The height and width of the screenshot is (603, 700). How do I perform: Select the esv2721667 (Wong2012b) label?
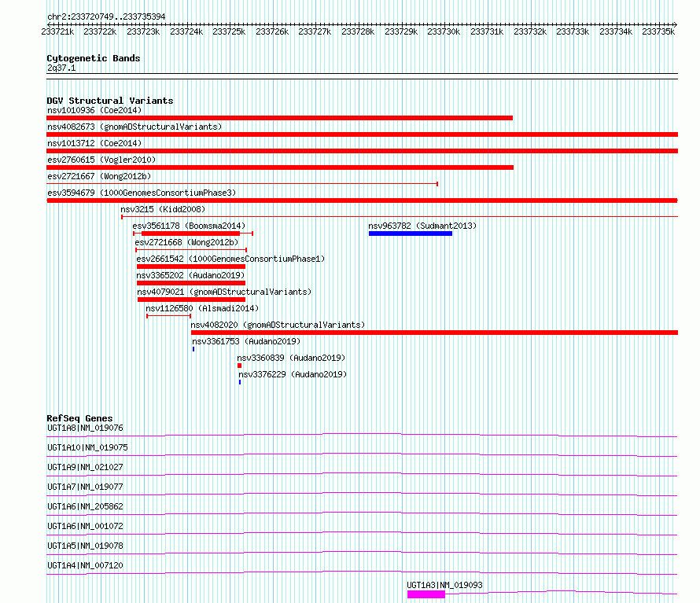point(99,176)
